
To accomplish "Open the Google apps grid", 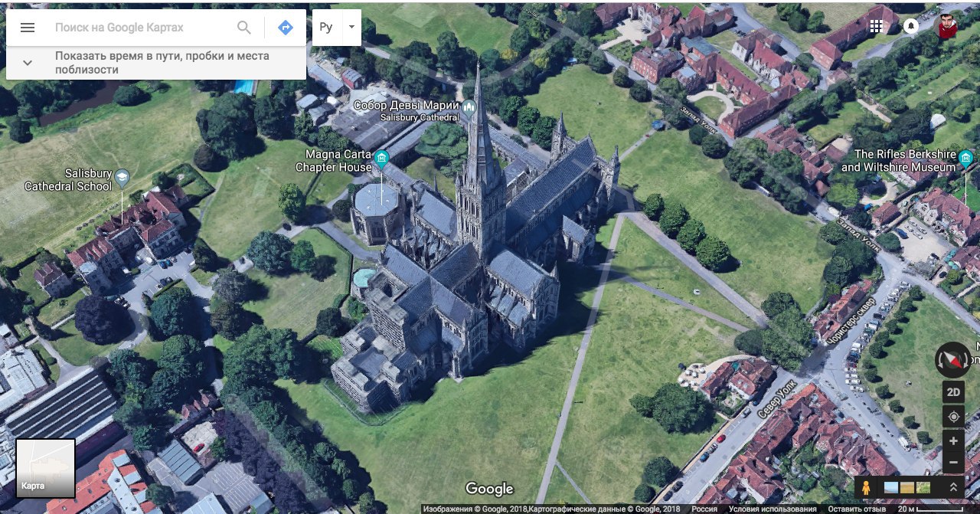I will (876, 26).
